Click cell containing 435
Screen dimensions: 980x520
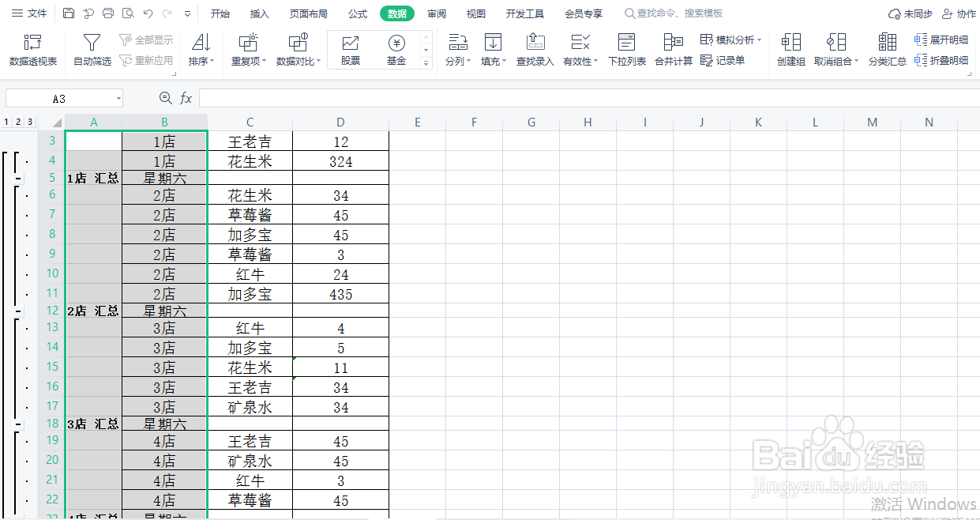pos(341,294)
